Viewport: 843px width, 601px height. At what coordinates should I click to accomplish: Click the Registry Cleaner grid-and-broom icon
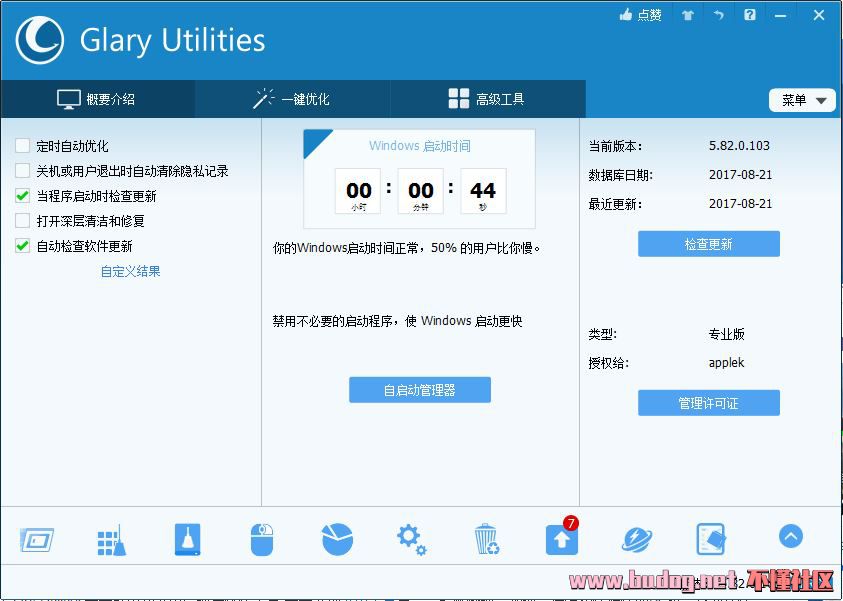tap(111, 540)
